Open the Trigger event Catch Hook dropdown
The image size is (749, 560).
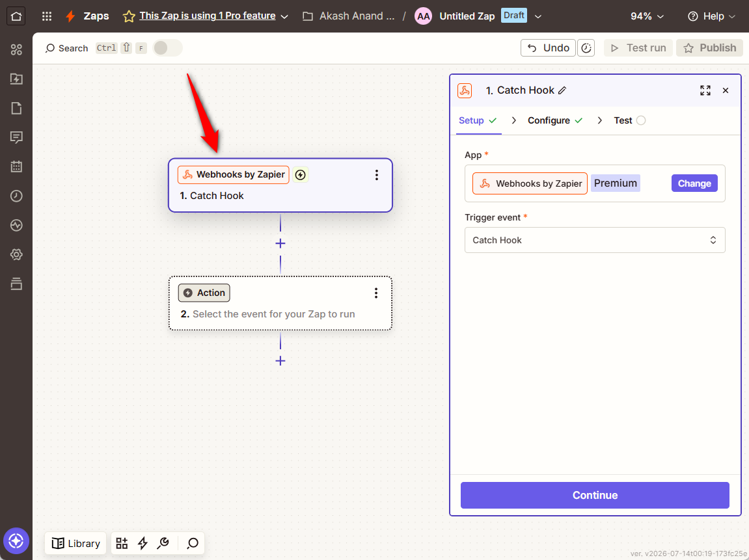coord(595,240)
